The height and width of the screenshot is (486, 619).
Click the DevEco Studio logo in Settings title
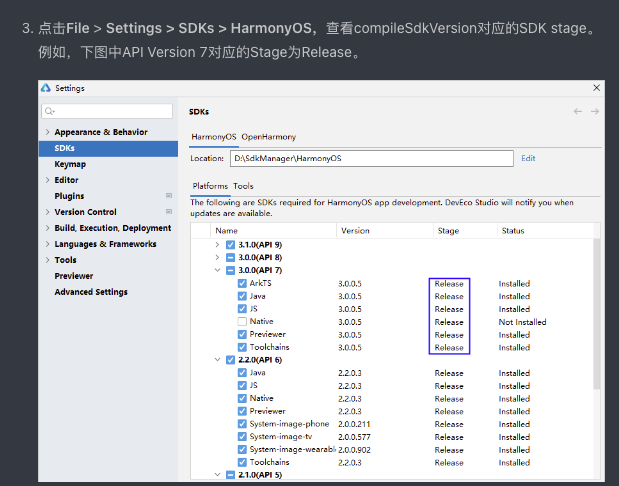[46, 88]
